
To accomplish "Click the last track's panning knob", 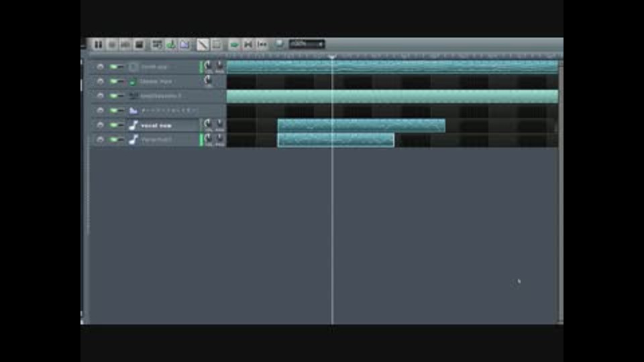I will pos(220,138).
